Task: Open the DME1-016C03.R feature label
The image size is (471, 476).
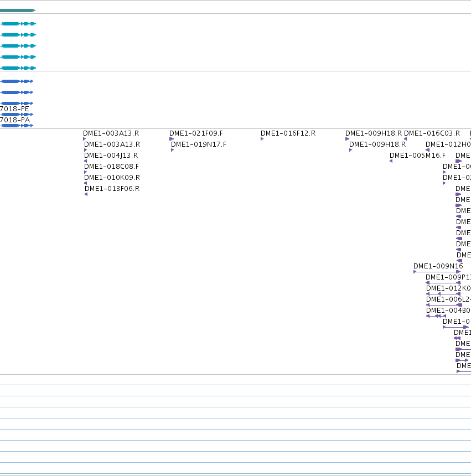Action: click(x=432, y=133)
